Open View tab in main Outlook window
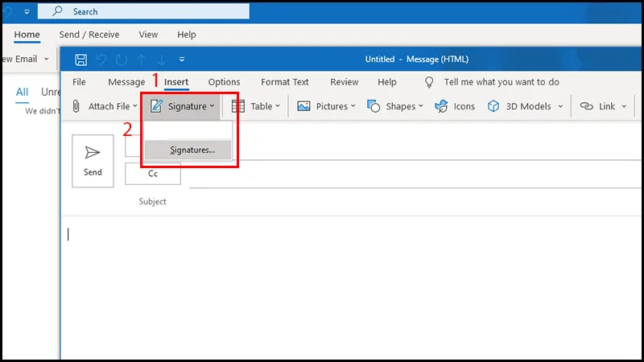Viewport: 644px width, 362px height. click(x=148, y=35)
